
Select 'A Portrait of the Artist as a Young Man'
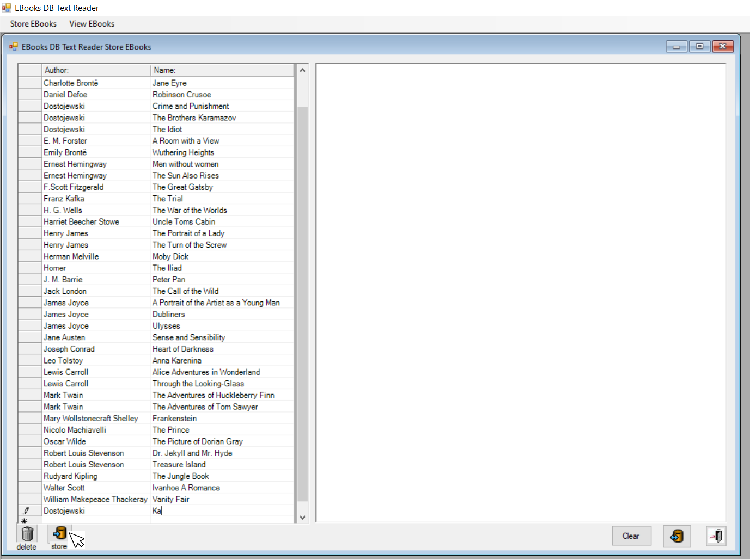pos(222,303)
